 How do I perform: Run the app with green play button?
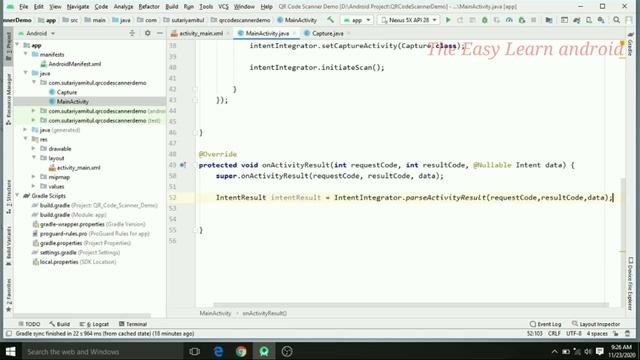coord(448,20)
